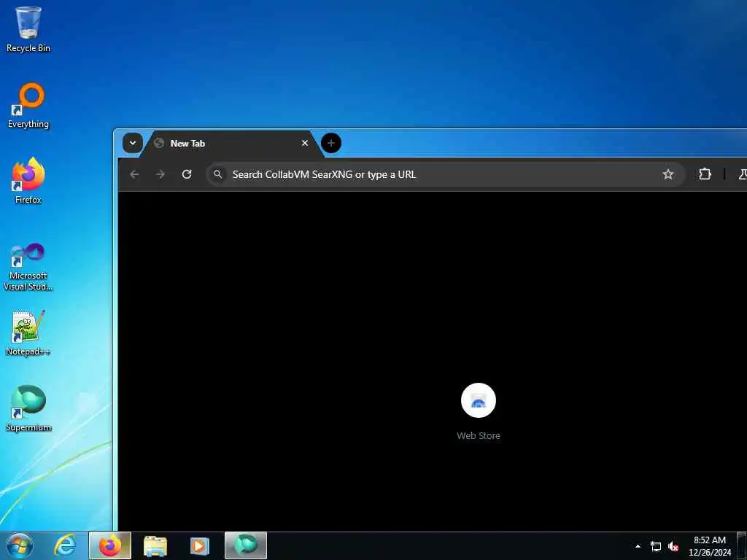This screenshot has height=560, width=747.
Task: Open the Windows Start menu
Action: 20,545
